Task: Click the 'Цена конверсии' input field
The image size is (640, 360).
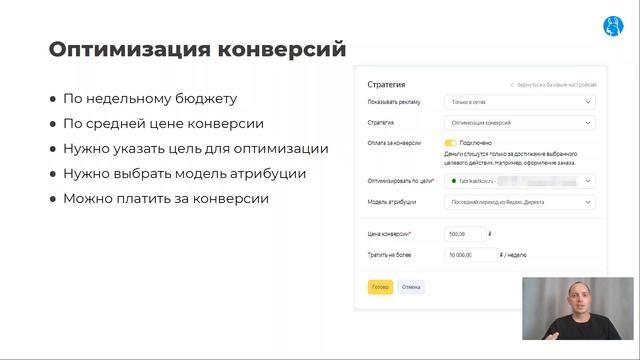Action: tap(465, 234)
